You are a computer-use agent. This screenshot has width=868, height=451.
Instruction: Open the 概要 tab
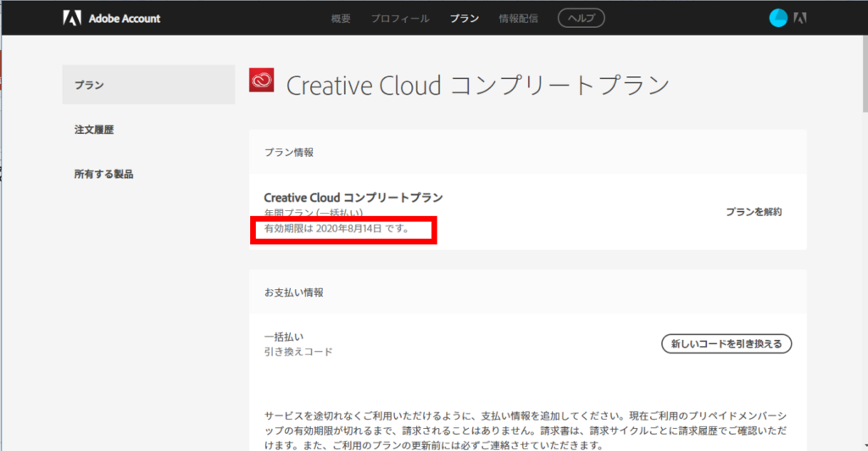click(341, 19)
